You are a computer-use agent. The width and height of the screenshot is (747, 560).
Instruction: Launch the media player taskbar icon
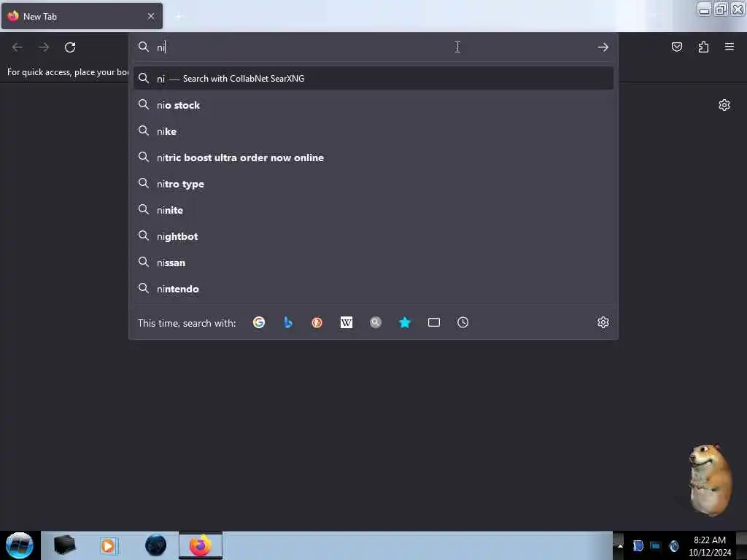click(x=108, y=545)
